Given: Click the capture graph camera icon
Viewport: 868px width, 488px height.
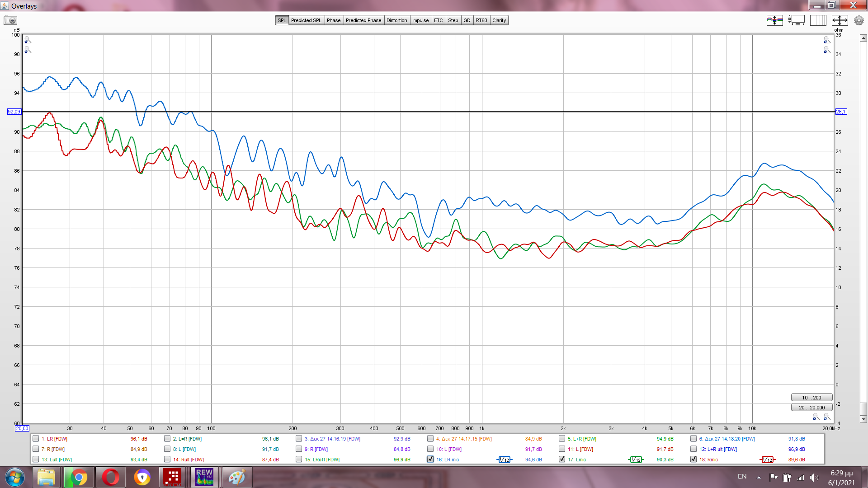Looking at the screenshot, I should (10, 20).
